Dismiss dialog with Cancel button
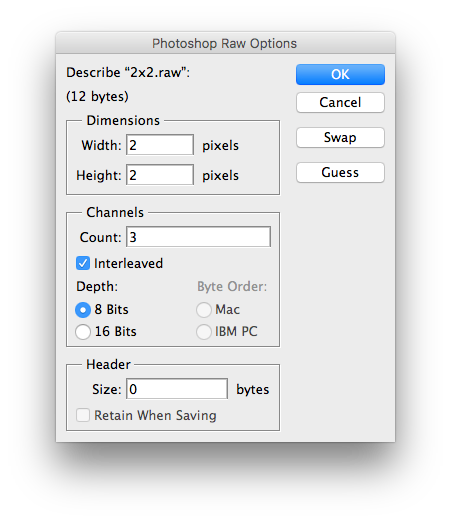This screenshot has width=451, height=522. coord(340,102)
